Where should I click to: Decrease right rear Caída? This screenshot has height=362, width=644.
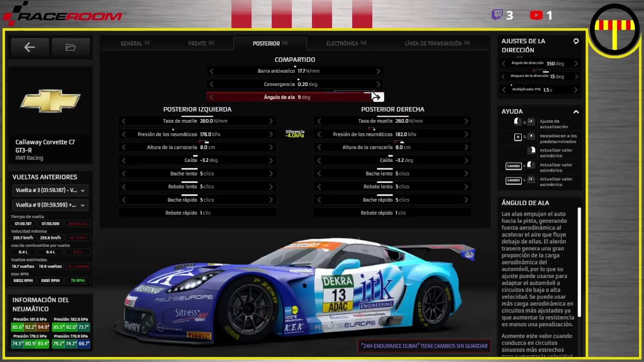click(318, 160)
